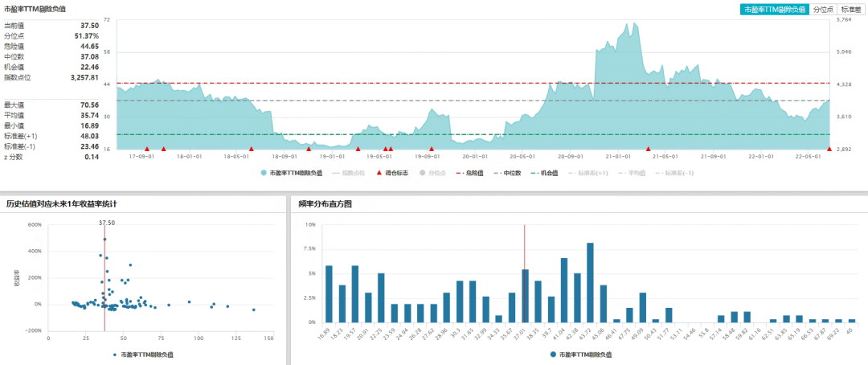Enable the 指数点位 legend series
The width and height of the screenshot is (868, 365).
coord(349,173)
